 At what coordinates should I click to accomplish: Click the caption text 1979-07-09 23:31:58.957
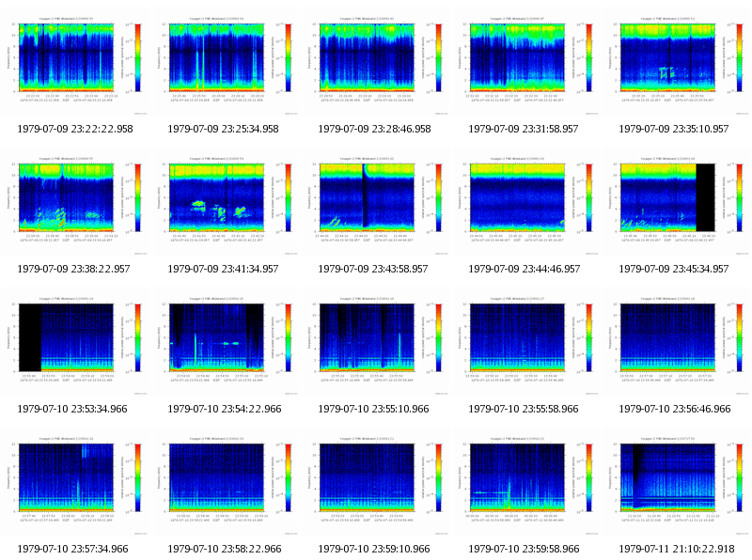click(x=524, y=129)
